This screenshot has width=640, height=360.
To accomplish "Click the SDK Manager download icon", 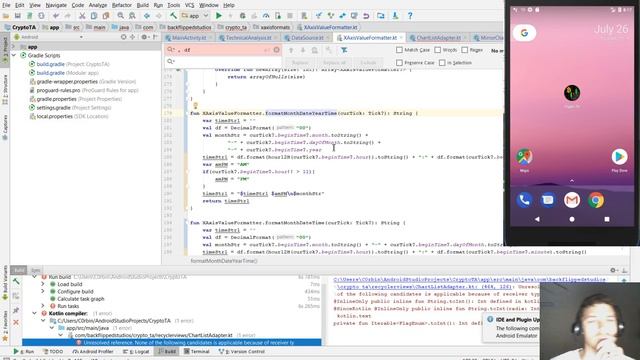I will point(395,16).
